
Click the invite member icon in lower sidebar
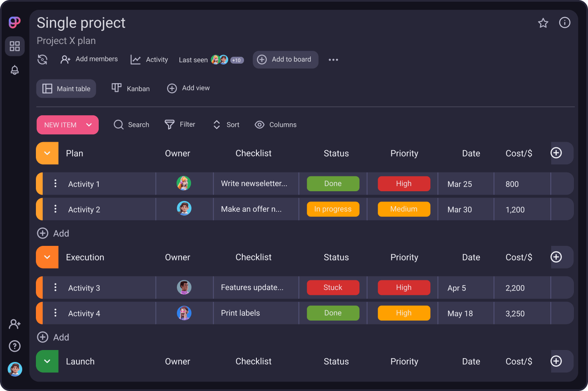[x=15, y=324]
